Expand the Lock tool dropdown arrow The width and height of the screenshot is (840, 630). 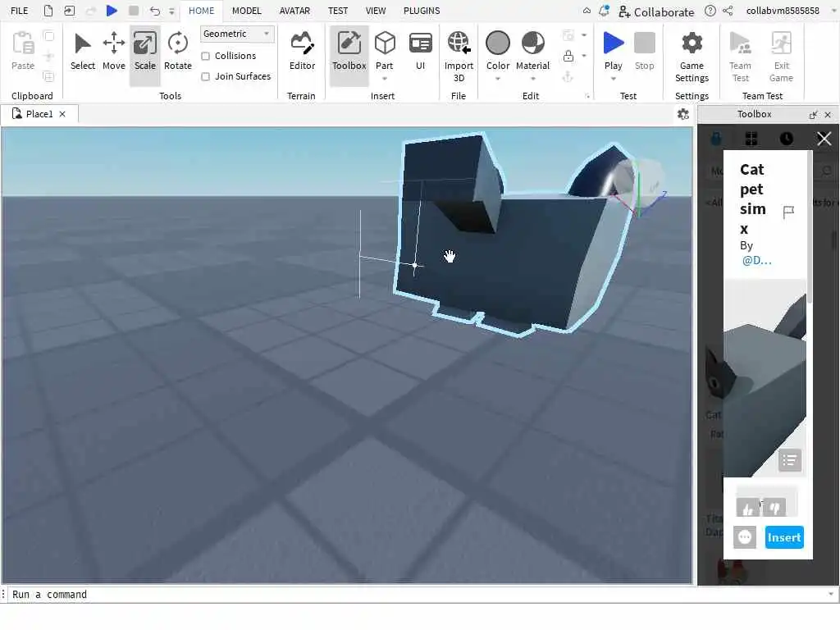pos(584,56)
